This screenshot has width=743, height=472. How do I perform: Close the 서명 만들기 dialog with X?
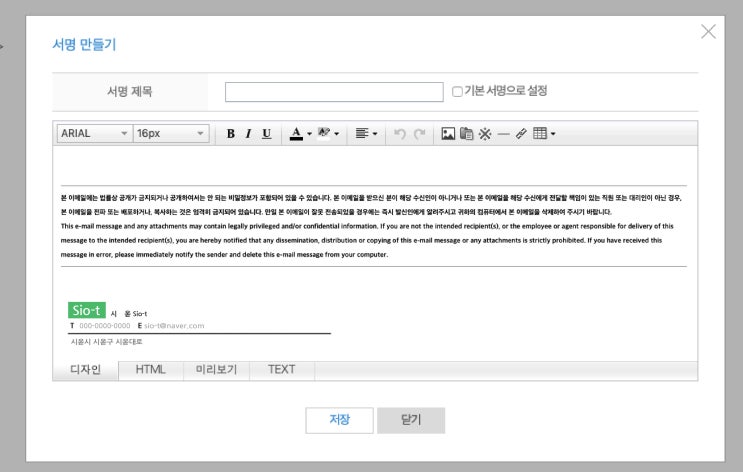(x=708, y=32)
